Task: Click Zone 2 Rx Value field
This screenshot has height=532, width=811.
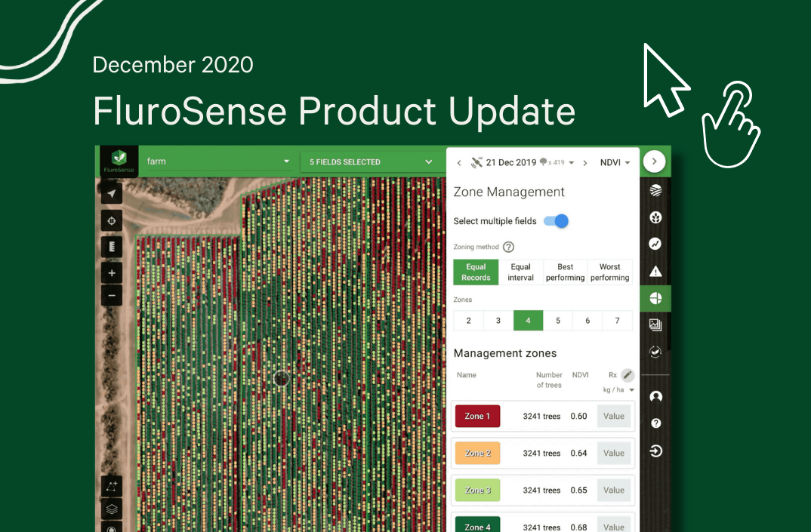Action: click(x=614, y=454)
